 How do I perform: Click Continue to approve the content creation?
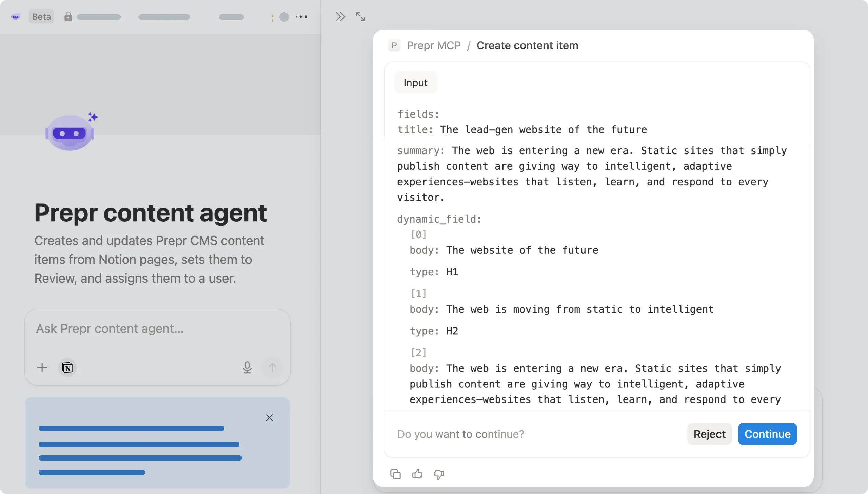click(x=767, y=434)
